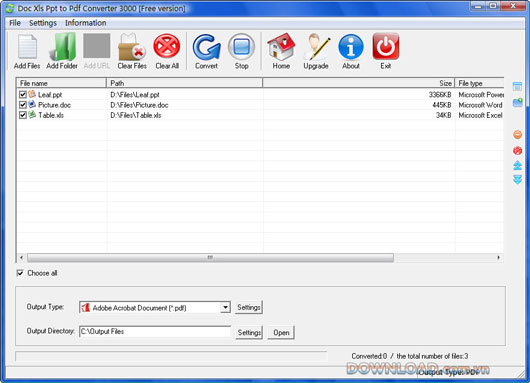This screenshot has height=383, width=530.
Task: Click the Microsoft Excel file type cell
Action: pyautogui.click(x=480, y=115)
